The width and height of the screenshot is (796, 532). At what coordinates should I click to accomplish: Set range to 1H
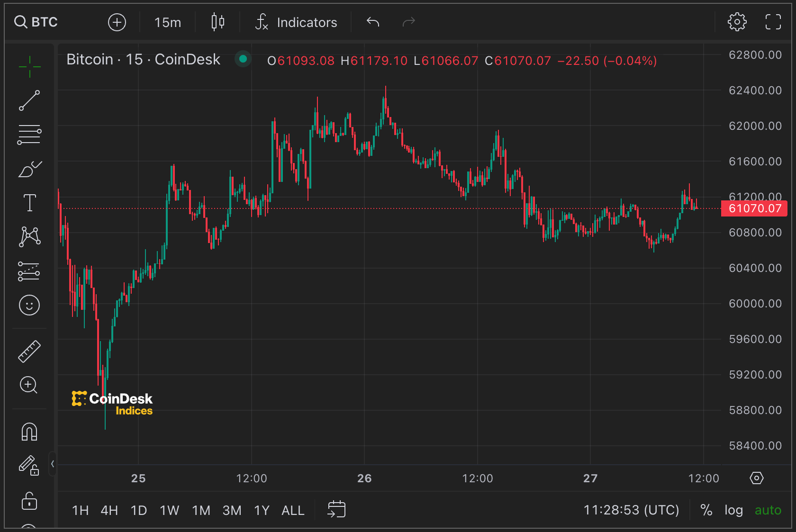pos(81,510)
